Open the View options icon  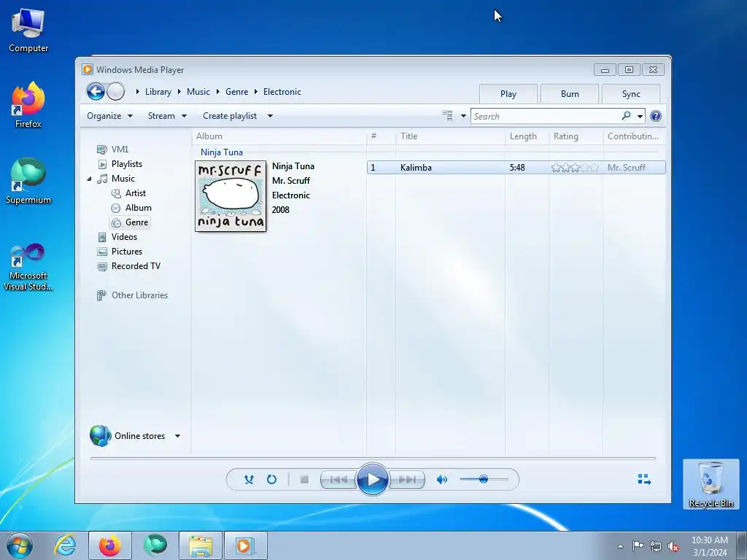pyautogui.click(x=447, y=116)
